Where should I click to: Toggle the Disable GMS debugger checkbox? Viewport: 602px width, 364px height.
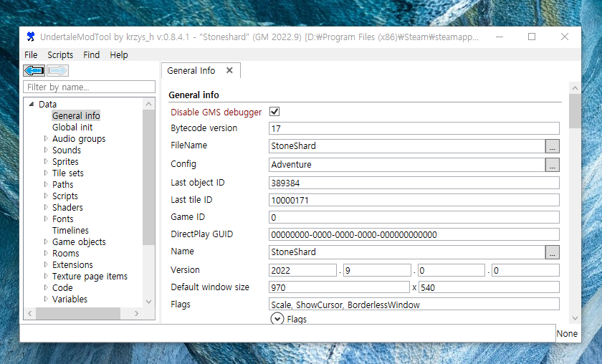pos(274,112)
